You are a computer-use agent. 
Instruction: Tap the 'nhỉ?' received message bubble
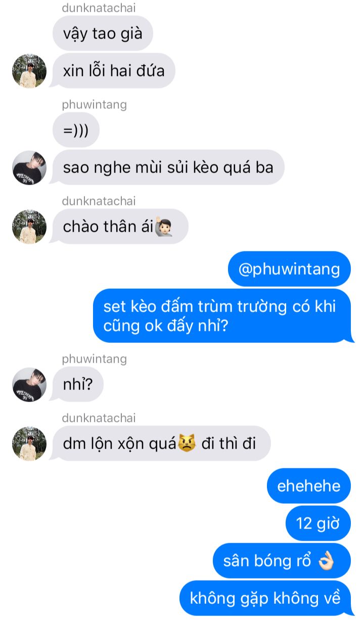point(78,384)
